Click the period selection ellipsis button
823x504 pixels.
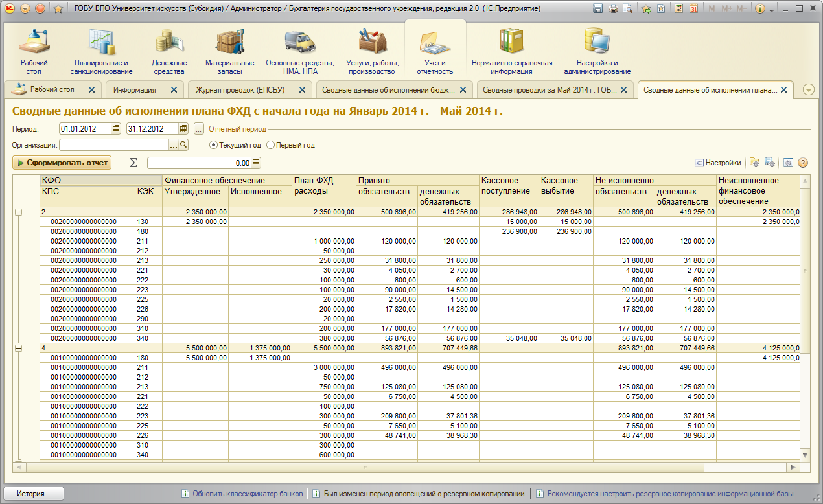(199, 129)
